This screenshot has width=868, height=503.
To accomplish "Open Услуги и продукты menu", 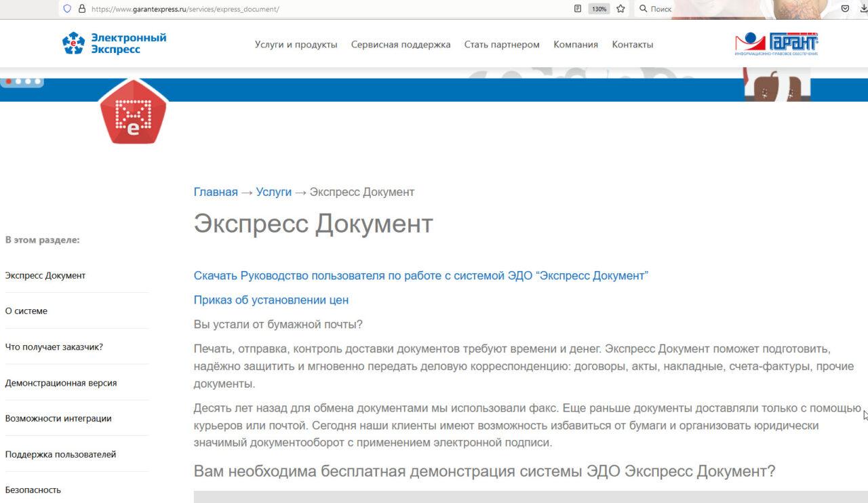I will pyautogui.click(x=296, y=44).
